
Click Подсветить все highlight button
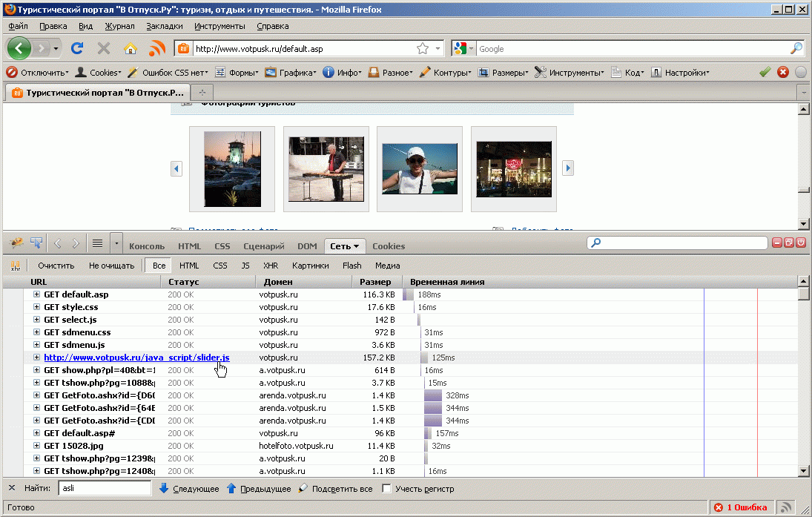click(336, 489)
